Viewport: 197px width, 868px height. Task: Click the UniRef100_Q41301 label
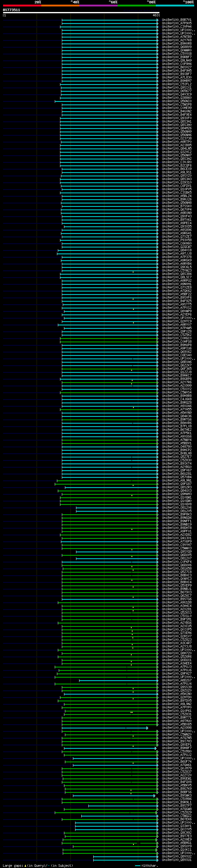[176, 538]
